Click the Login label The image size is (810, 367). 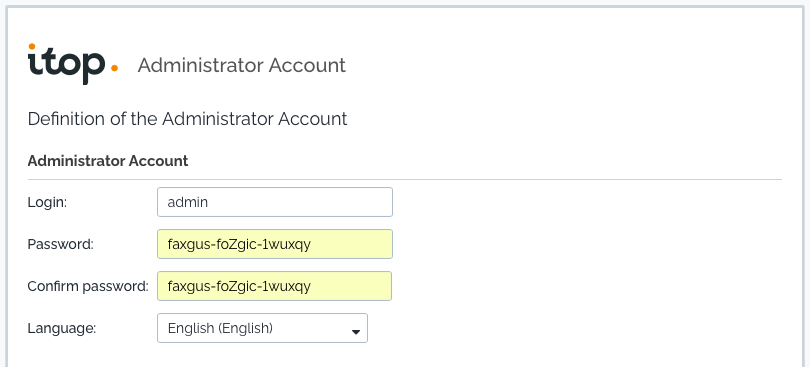[48, 203]
